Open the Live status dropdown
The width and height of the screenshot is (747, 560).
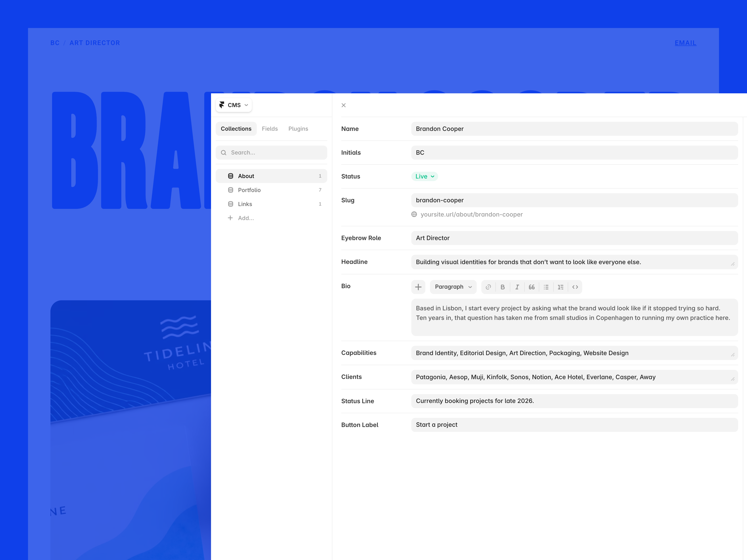pos(424,176)
